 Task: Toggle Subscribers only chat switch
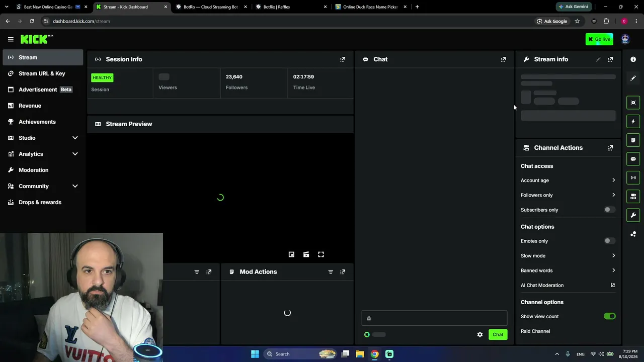tap(609, 210)
